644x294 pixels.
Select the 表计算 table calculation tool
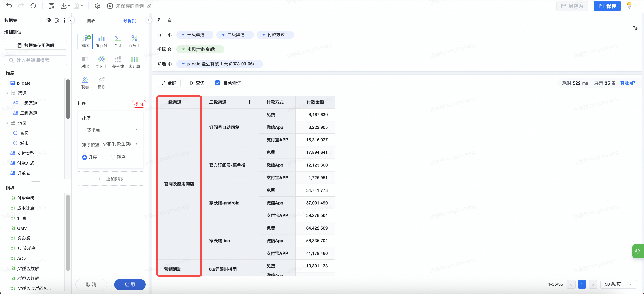[134, 62]
